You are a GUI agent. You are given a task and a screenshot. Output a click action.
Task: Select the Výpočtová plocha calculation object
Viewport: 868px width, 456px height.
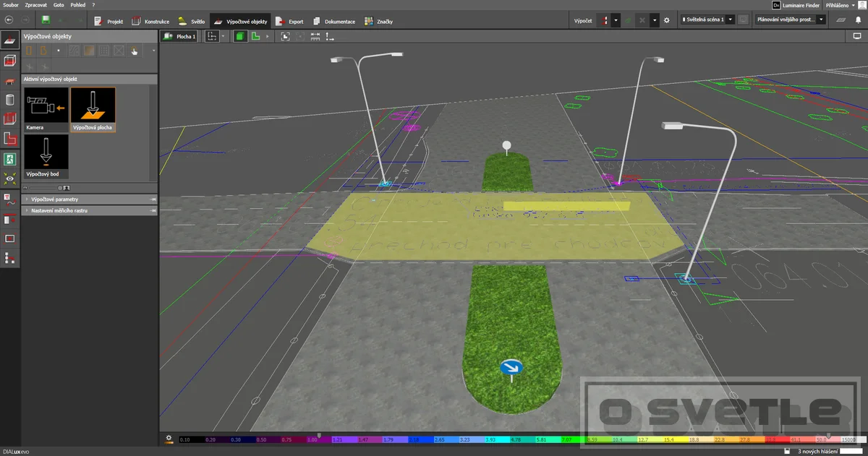93,110
